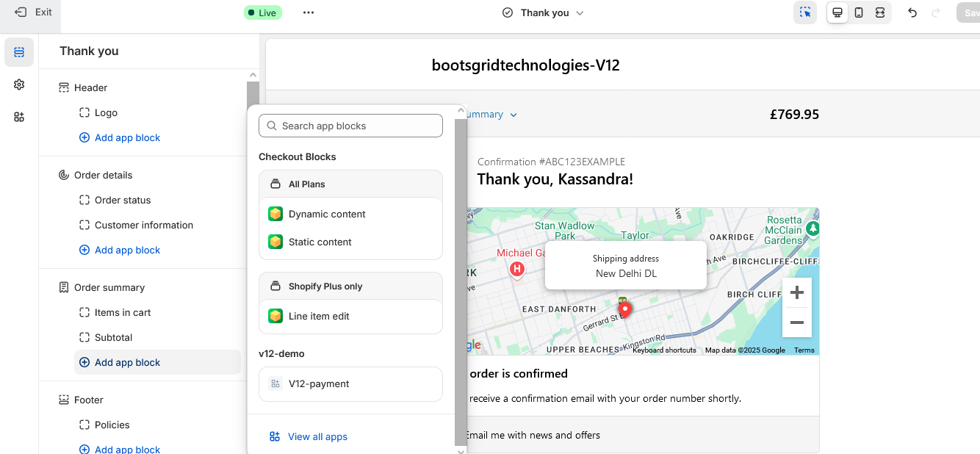The width and height of the screenshot is (980, 454).
Task: Click the app blocks popup scrollbar
Action: [461, 281]
